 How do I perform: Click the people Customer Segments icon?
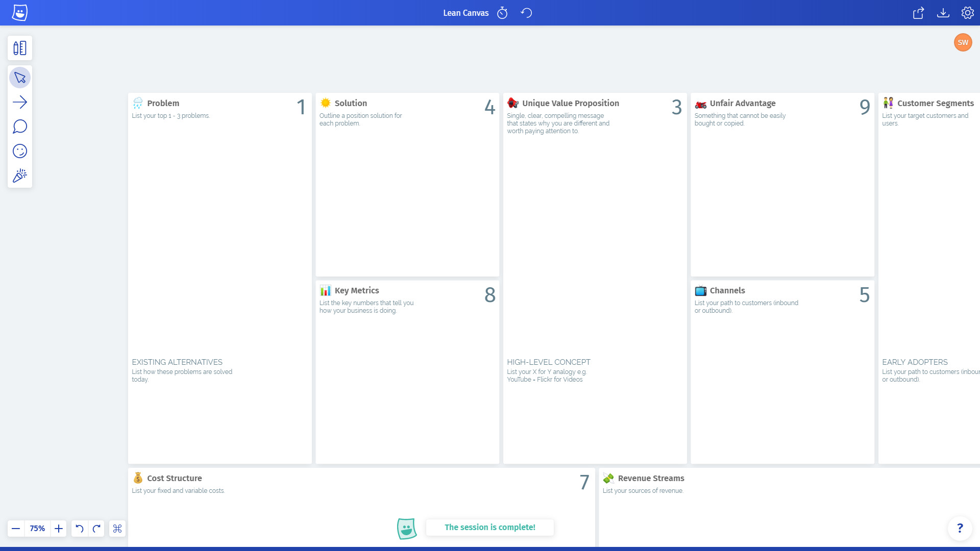[888, 103]
